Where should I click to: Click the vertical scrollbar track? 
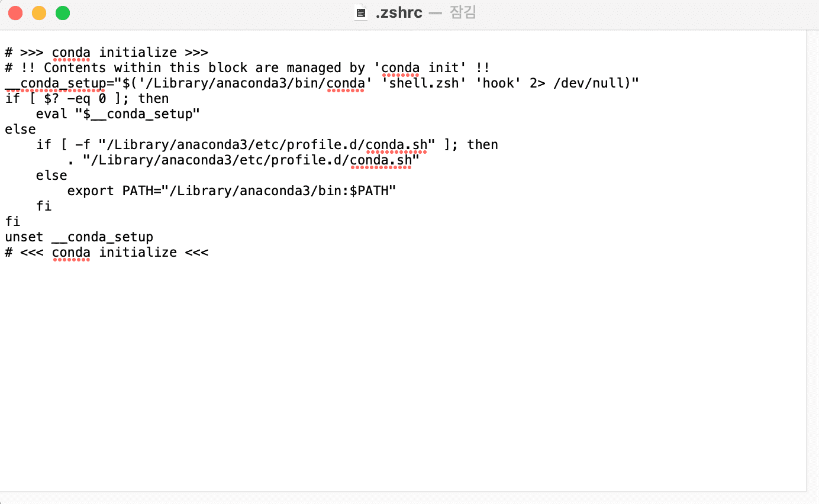click(x=813, y=260)
